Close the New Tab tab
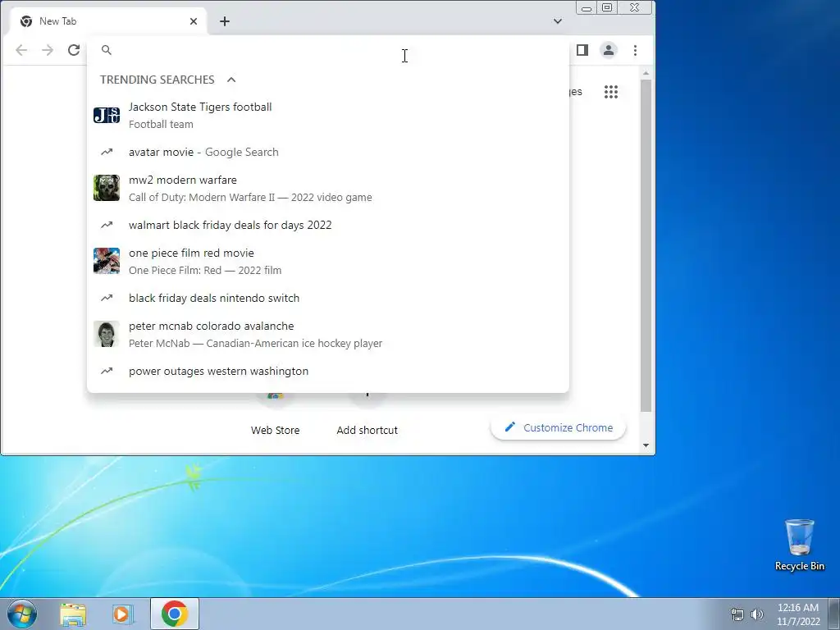Screen dimensions: 840x630 tap(194, 21)
